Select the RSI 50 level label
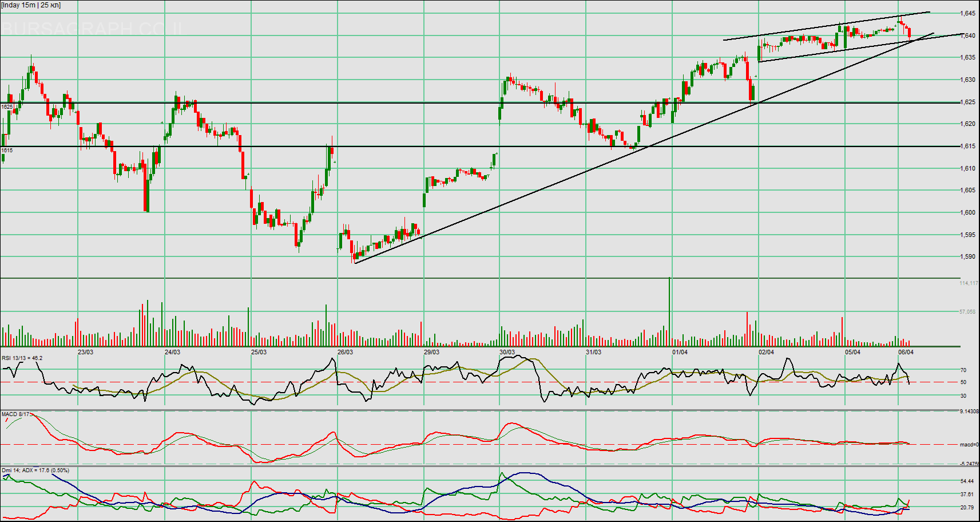The width and height of the screenshot is (980, 522). click(963, 382)
